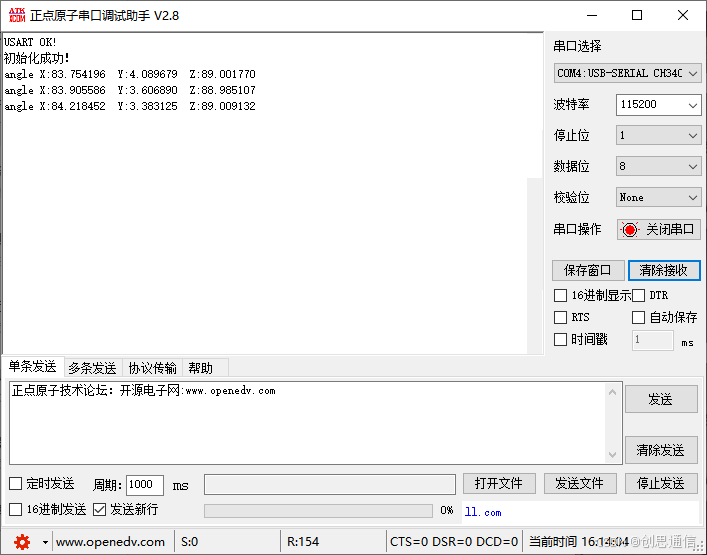
Task: Click the 发送 send button
Action: point(661,399)
